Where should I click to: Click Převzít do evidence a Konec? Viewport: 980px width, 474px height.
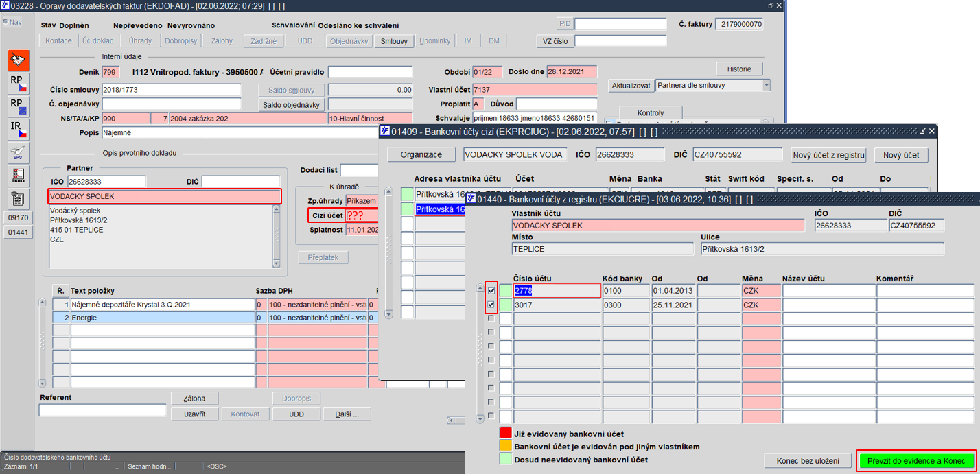tap(915, 461)
